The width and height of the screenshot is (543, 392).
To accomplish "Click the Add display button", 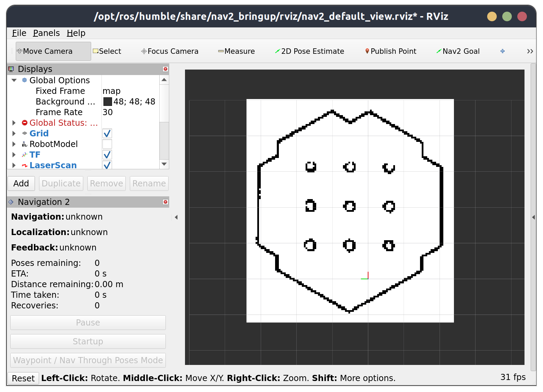I will 21,184.
